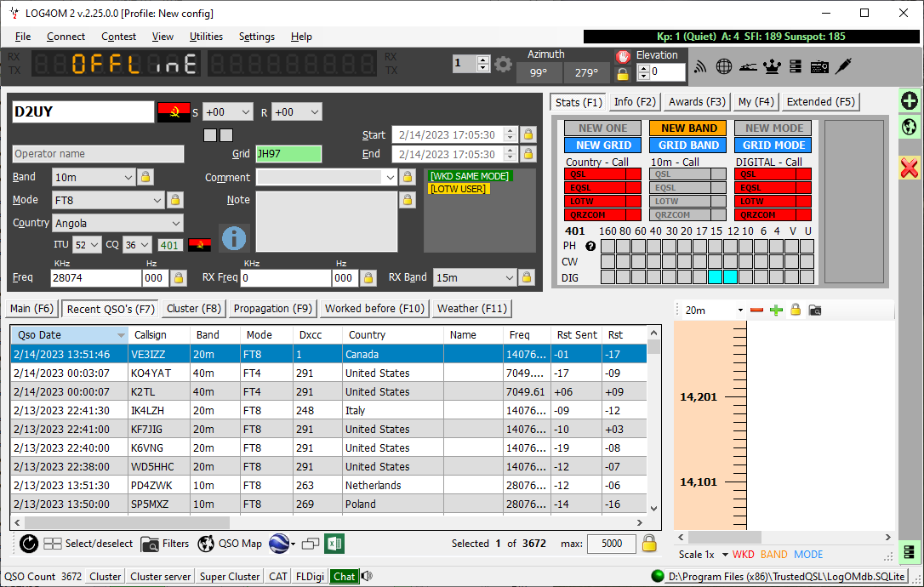
Task: Toggle the Start time lock
Action: 528,134
